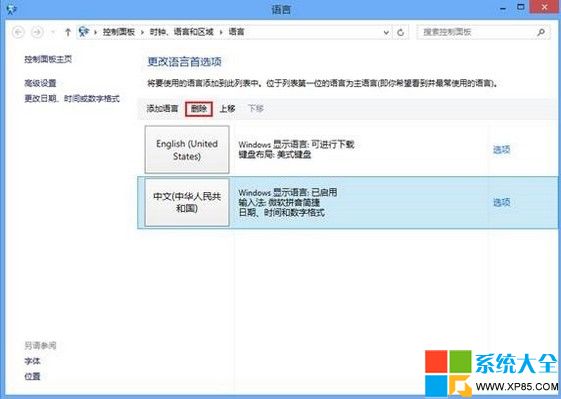This screenshot has width=561, height=399.
Task: Open the 位置 link at bottom left
Action: click(32, 376)
